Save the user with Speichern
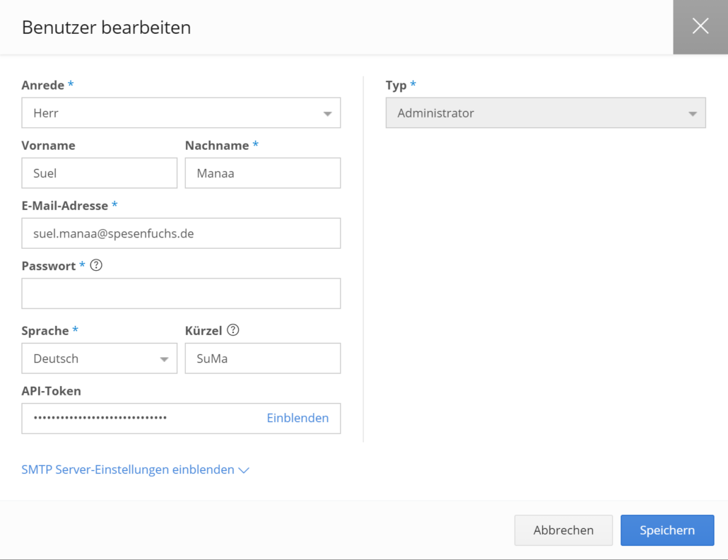 pos(667,530)
